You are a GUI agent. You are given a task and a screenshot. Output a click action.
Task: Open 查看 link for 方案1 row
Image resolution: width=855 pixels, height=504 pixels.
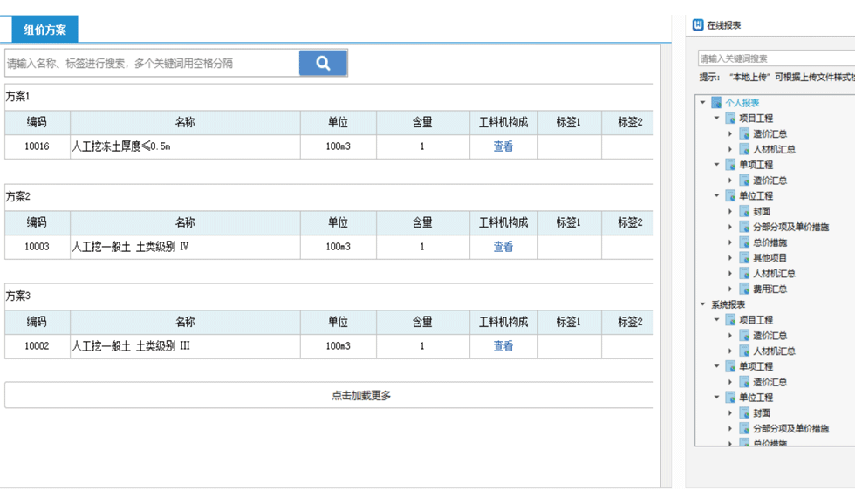click(x=503, y=147)
